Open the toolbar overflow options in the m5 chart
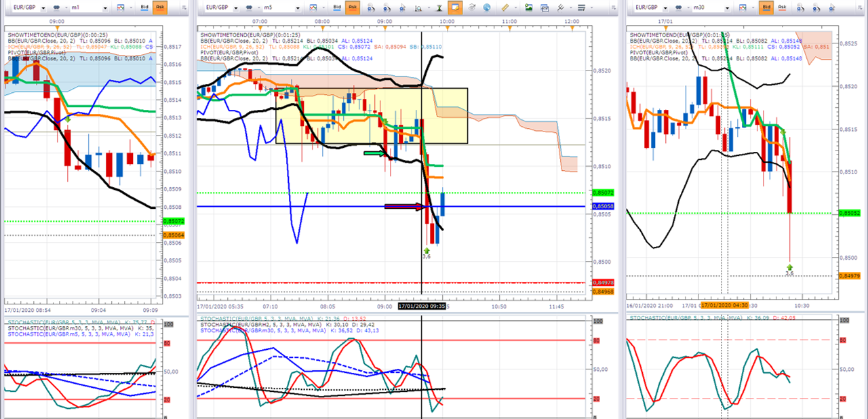This screenshot has height=419, width=868. tap(614, 7)
